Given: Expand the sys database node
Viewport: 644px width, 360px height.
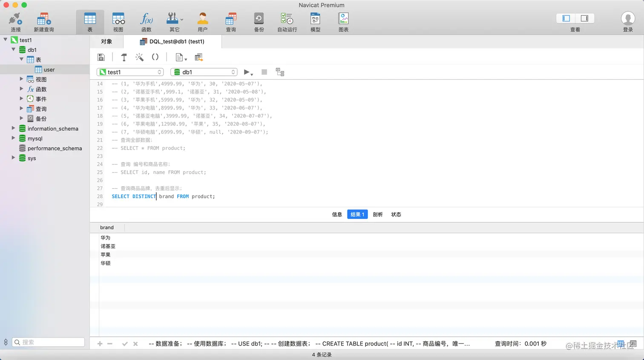Looking at the screenshot, I should click(13, 157).
